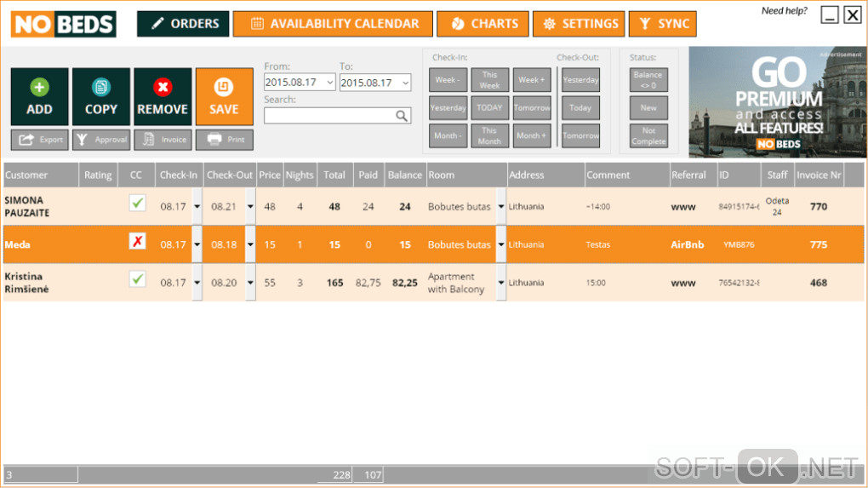
Task: Click the Print button
Action: [224, 140]
